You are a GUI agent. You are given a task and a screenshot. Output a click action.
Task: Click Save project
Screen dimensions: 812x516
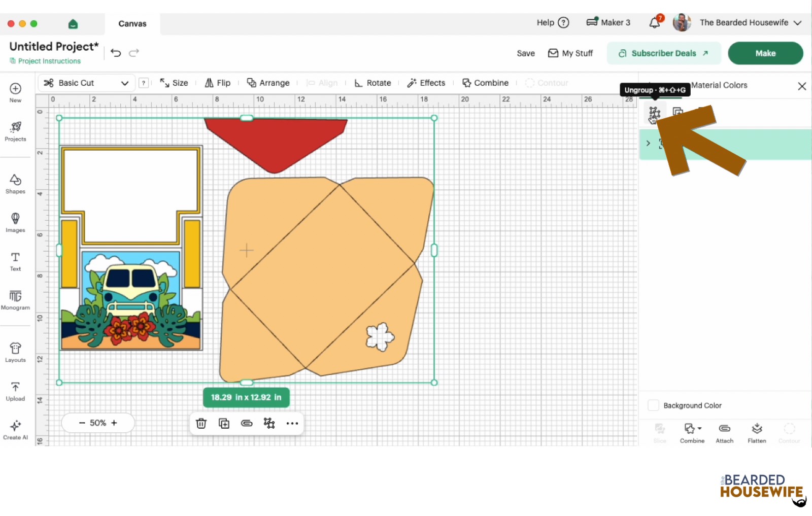pyautogui.click(x=526, y=53)
